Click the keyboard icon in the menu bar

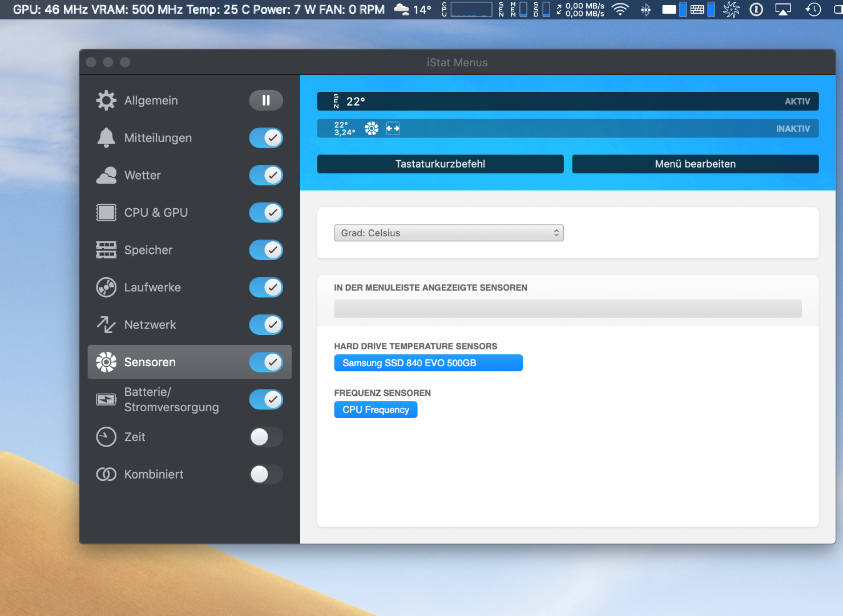point(697,9)
